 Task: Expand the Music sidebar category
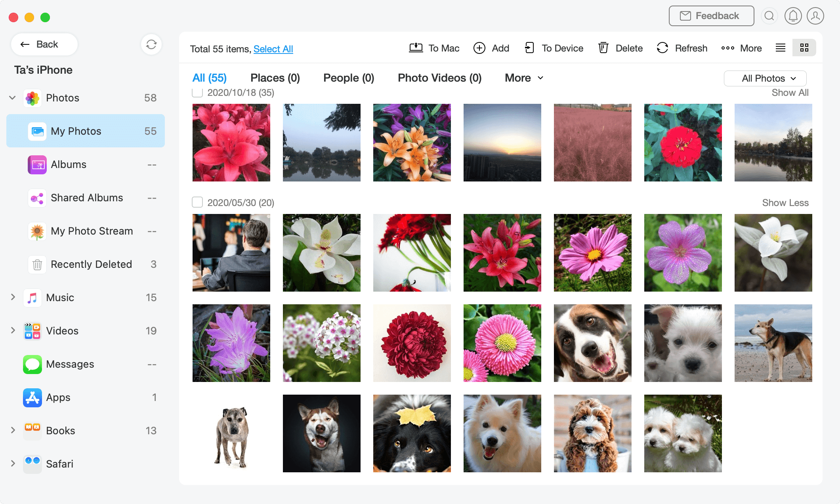pyautogui.click(x=13, y=297)
